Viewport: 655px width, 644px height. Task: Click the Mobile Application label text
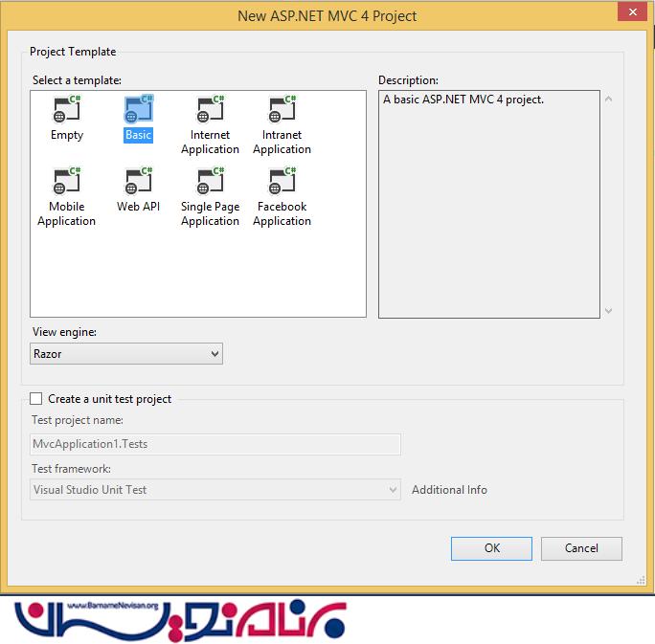66,213
